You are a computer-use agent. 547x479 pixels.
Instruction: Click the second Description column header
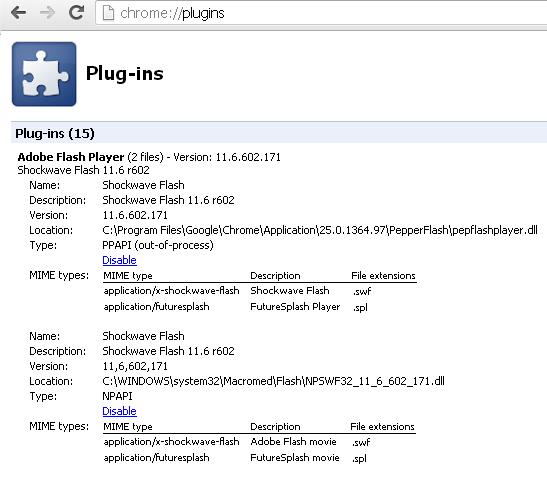click(275, 427)
